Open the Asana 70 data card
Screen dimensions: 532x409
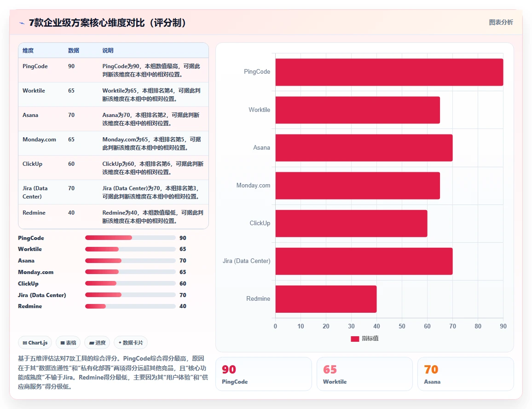point(466,374)
